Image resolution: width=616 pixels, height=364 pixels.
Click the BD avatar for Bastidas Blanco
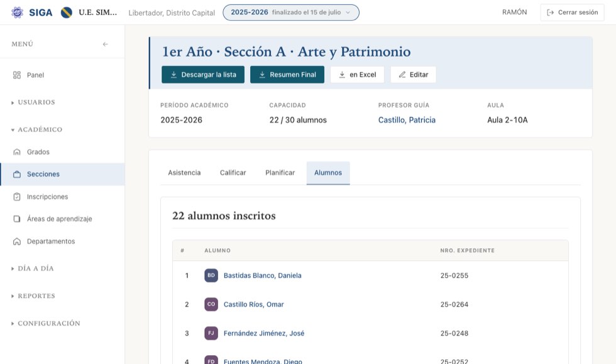(211, 275)
